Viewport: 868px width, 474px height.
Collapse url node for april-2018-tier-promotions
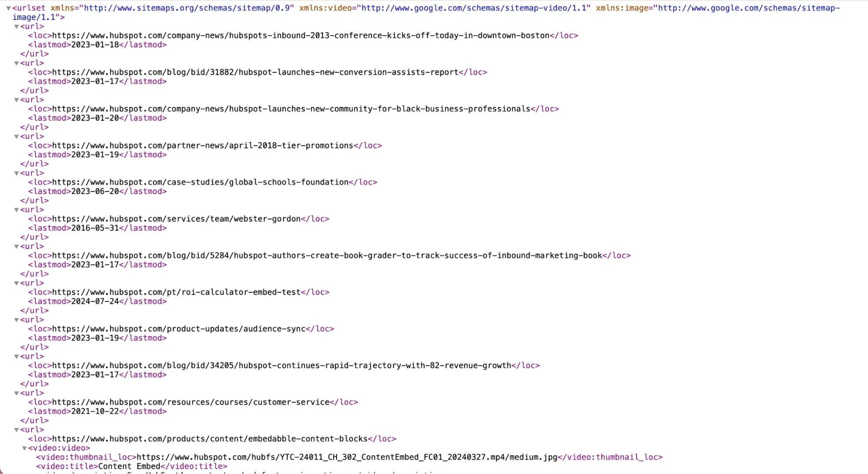coord(17,137)
